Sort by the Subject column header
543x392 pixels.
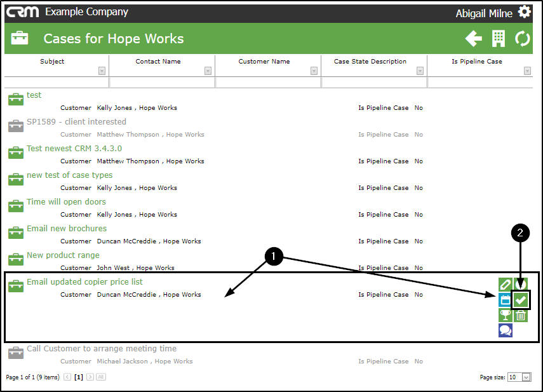[52, 61]
